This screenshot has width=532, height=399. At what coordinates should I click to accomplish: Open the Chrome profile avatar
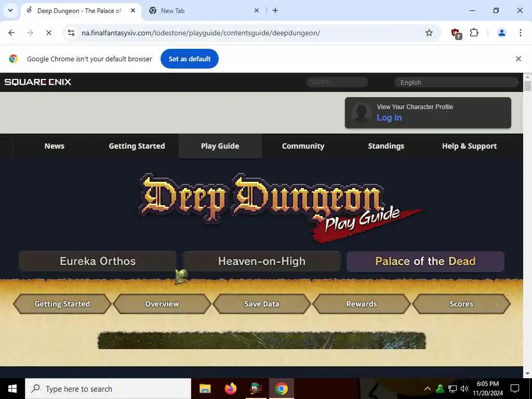(501, 33)
